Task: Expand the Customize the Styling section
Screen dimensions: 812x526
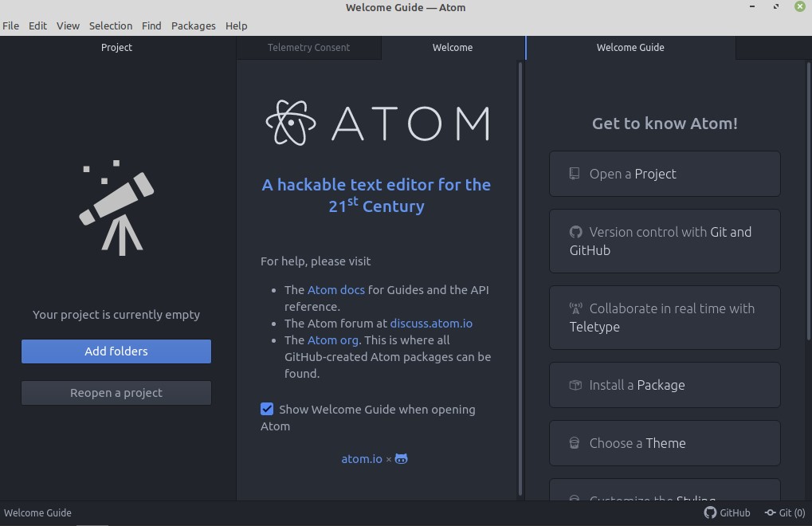Action: coord(664,493)
